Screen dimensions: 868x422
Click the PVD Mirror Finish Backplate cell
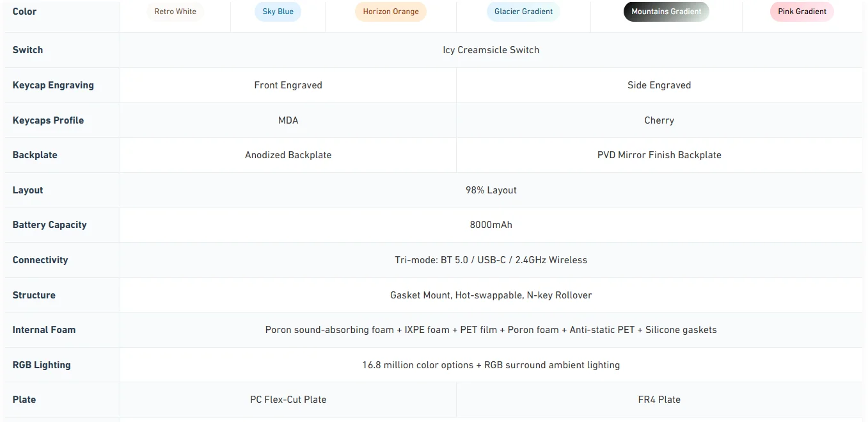[659, 155]
